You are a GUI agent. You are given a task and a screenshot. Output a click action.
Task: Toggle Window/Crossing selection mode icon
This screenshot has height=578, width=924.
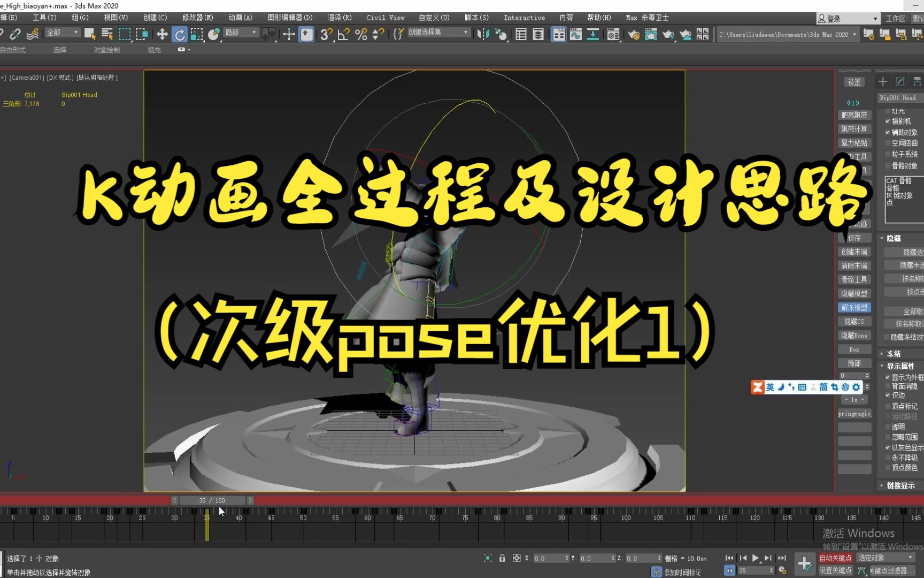[x=142, y=34]
